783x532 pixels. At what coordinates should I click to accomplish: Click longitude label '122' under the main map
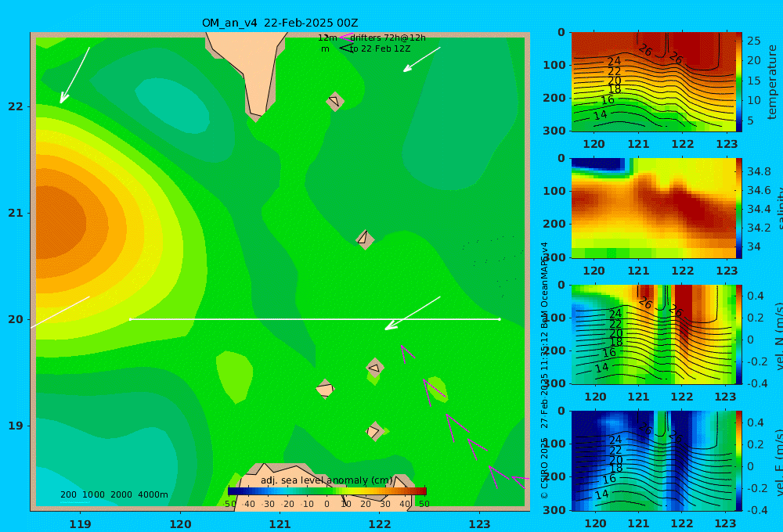click(380, 524)
